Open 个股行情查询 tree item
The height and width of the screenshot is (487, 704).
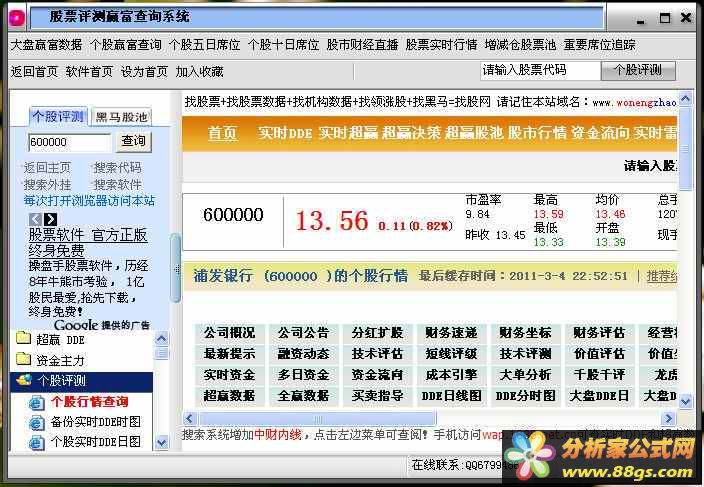(x=90, y=402)
